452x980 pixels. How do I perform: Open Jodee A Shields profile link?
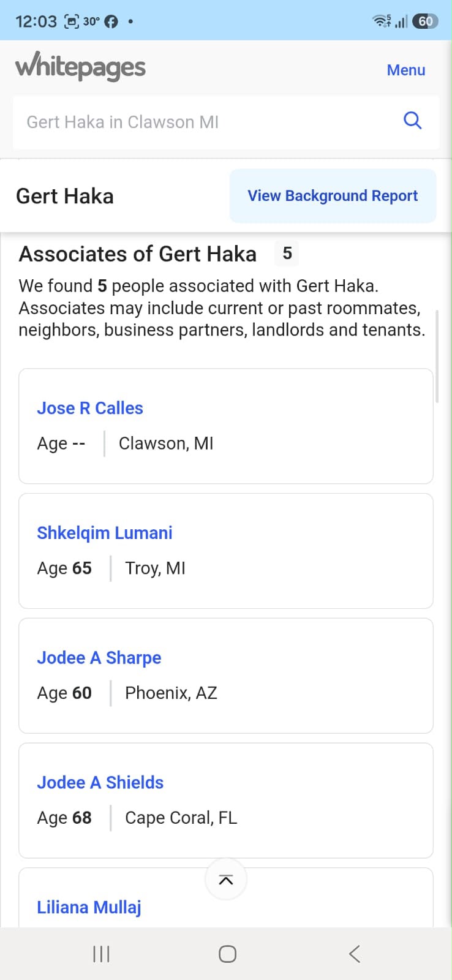click(100, 783)
